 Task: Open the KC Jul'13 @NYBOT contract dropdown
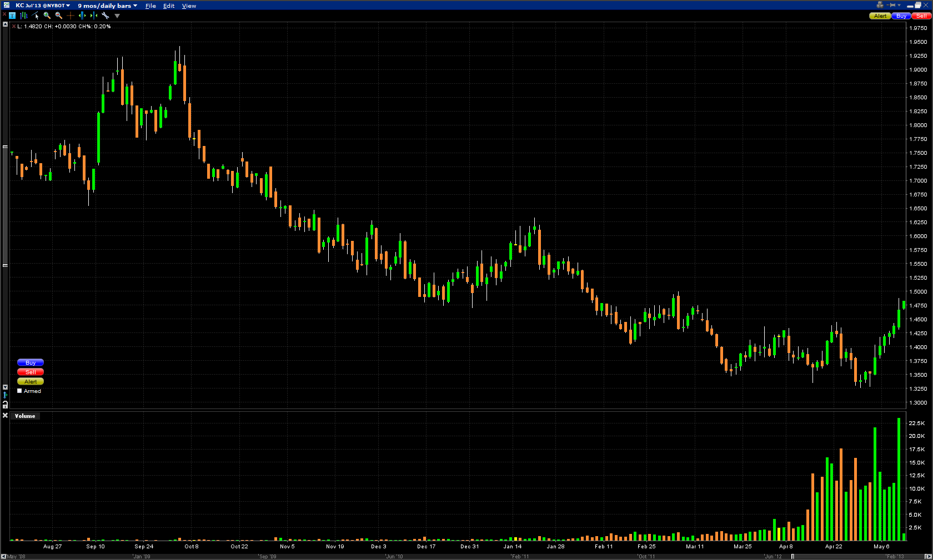coord(42,6)
